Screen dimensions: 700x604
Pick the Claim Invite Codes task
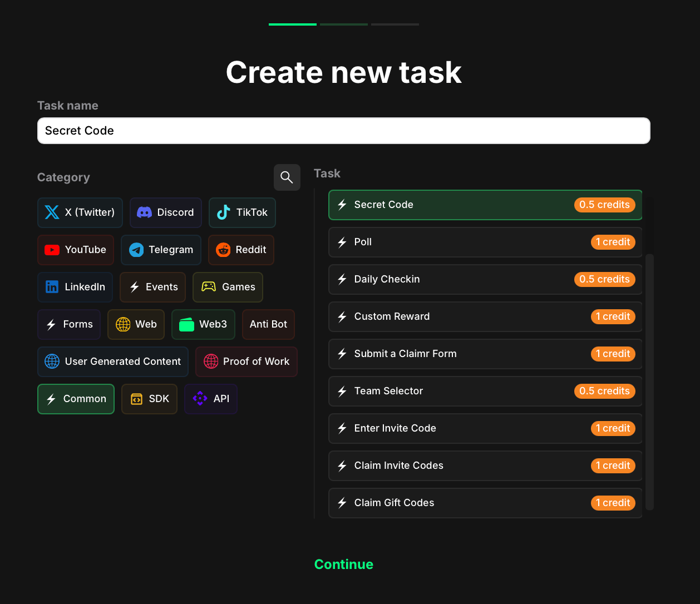click(485, 466)
